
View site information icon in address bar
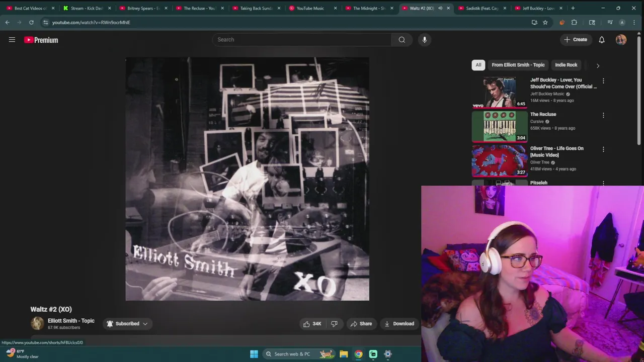point(46,22)
